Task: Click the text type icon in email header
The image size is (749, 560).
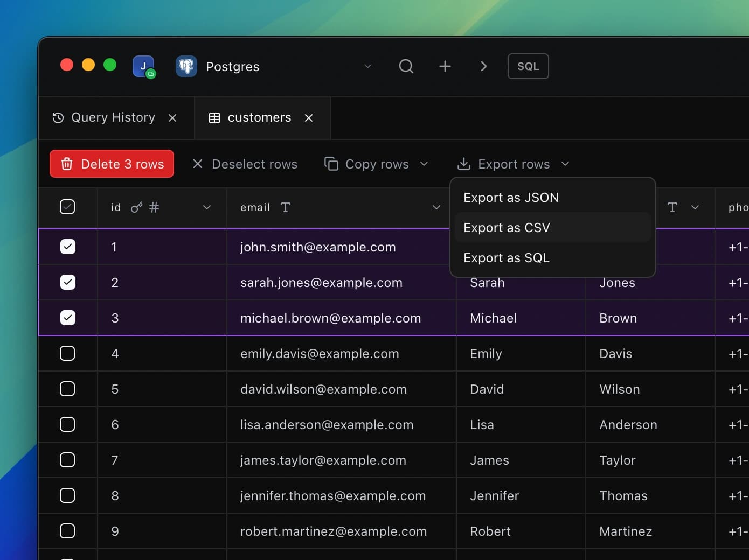Action: [286, 207]
